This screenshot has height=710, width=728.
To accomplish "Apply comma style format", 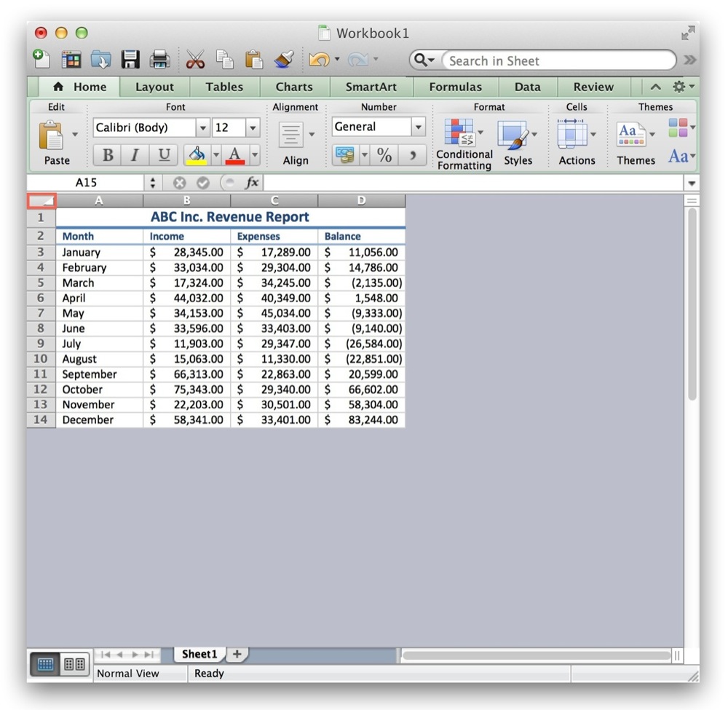I will tap(413, 154).
